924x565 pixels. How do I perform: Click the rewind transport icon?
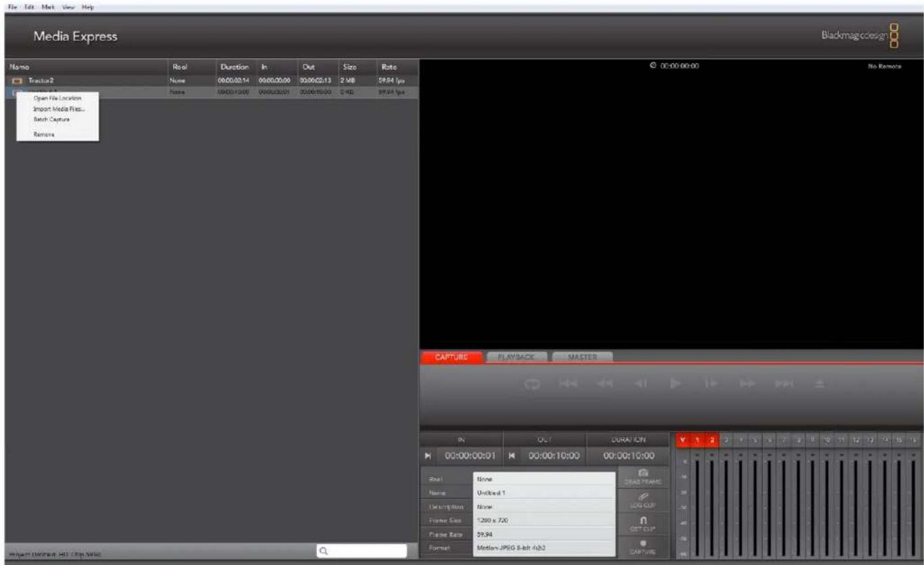(x=604, y=383)
